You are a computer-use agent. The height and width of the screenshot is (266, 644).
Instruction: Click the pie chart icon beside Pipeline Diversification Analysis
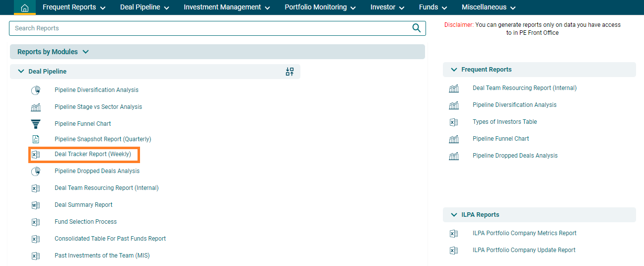(x=36, y=90)
